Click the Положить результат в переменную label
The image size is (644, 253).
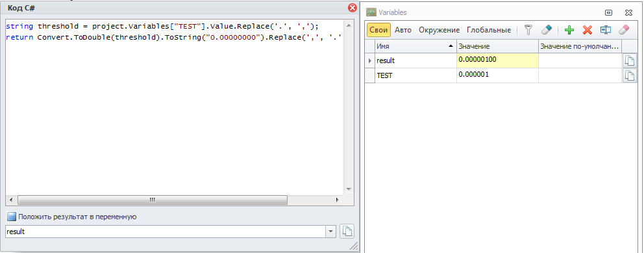[77, 217]
